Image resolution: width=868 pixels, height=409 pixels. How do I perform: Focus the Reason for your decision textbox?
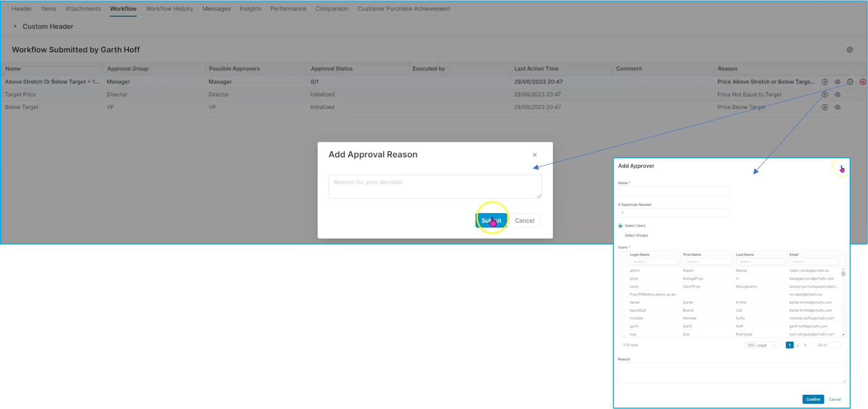[435, 187]
